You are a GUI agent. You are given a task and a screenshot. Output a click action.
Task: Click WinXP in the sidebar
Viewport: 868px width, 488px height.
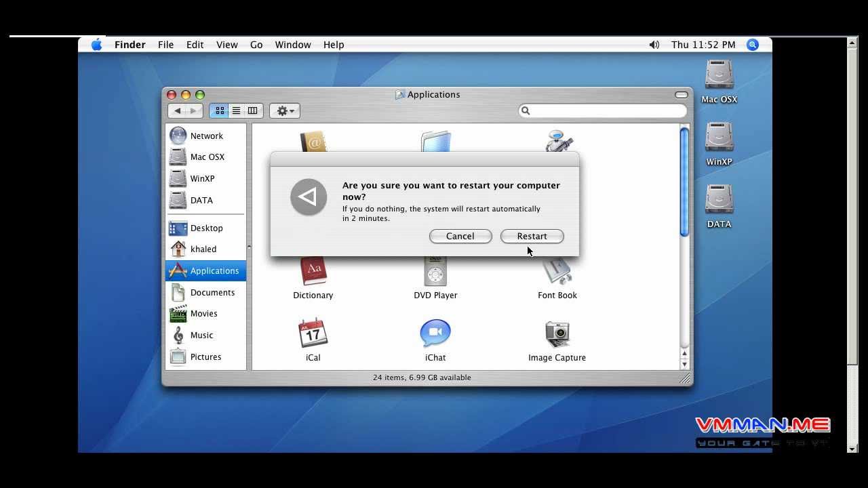coord(205,178)
